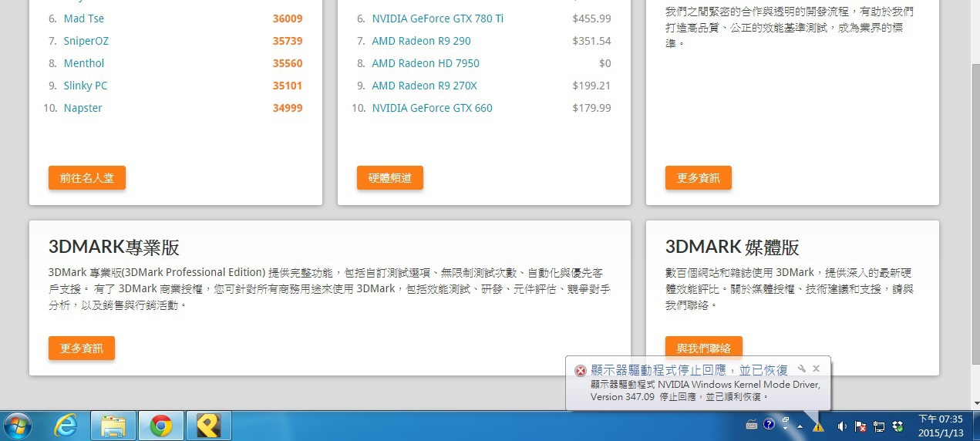This screenshot has width=980, height=441.
Task: Close the display driver notification balloon
Action: click(816, 369)
